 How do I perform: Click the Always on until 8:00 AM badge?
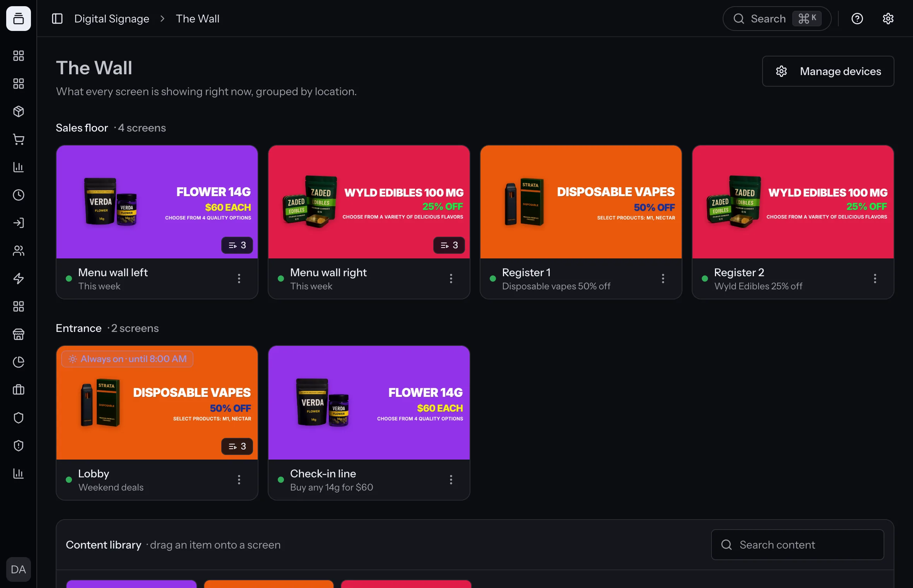pos(127,359)
